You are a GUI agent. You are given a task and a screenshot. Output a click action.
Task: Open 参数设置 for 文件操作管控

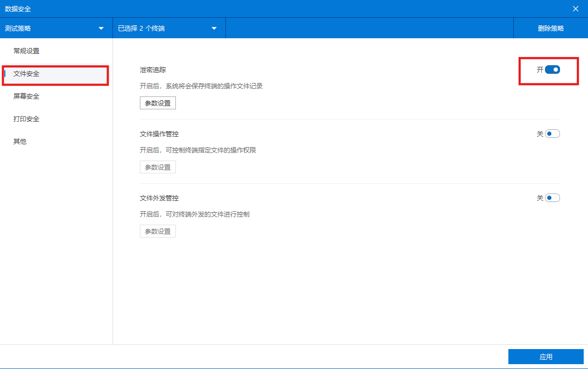(x=157, y=166)
